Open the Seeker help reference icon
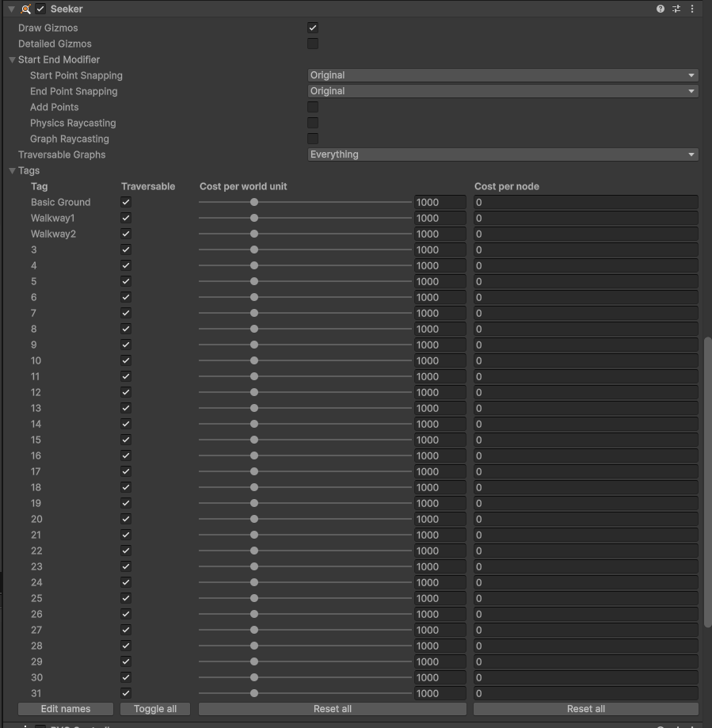The image size is (712, 728). [x=661, y=9]
